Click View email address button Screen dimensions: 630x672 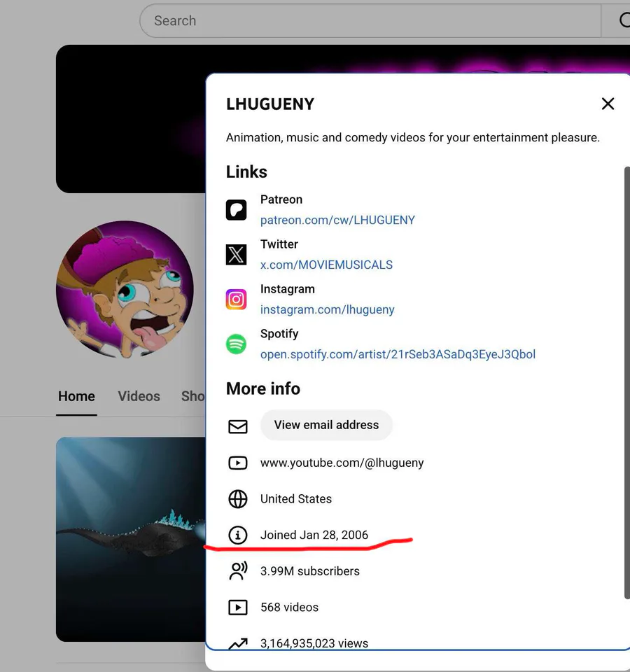[x=326, y=425]
